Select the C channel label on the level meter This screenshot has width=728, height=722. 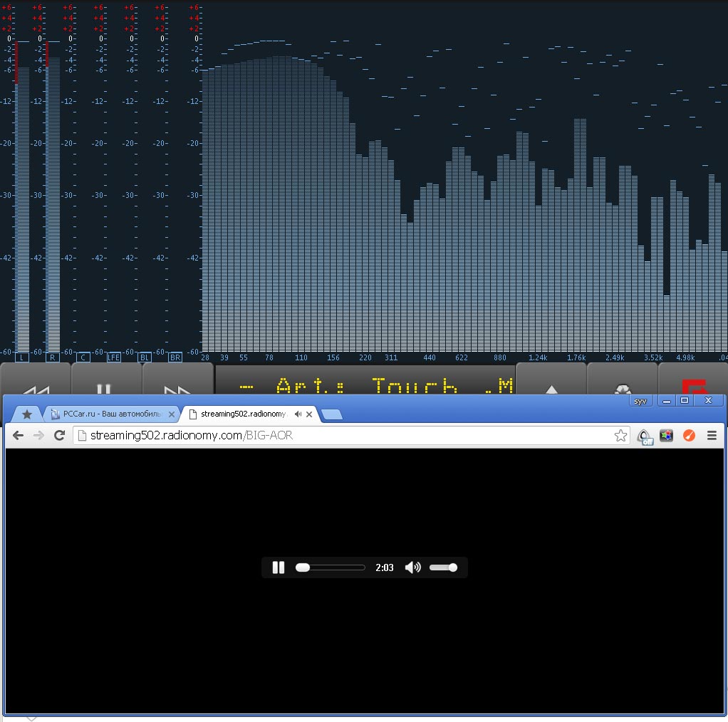point(83,357)
